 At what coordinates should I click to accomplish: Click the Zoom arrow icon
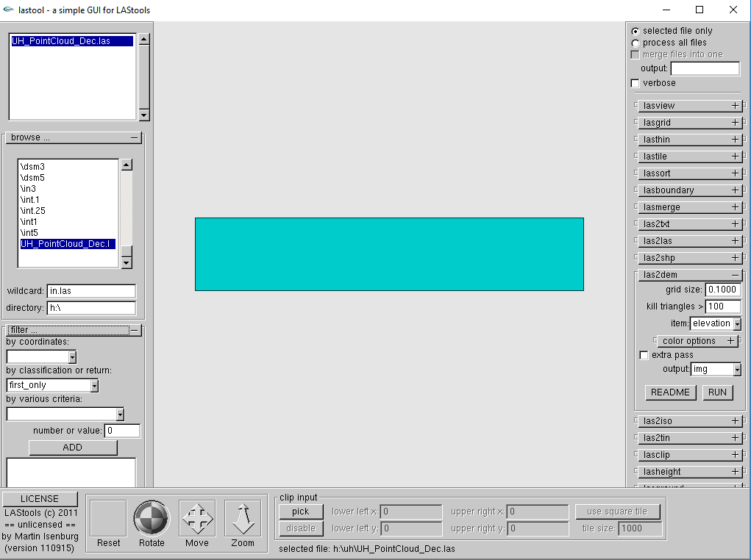tap(243, 518)
